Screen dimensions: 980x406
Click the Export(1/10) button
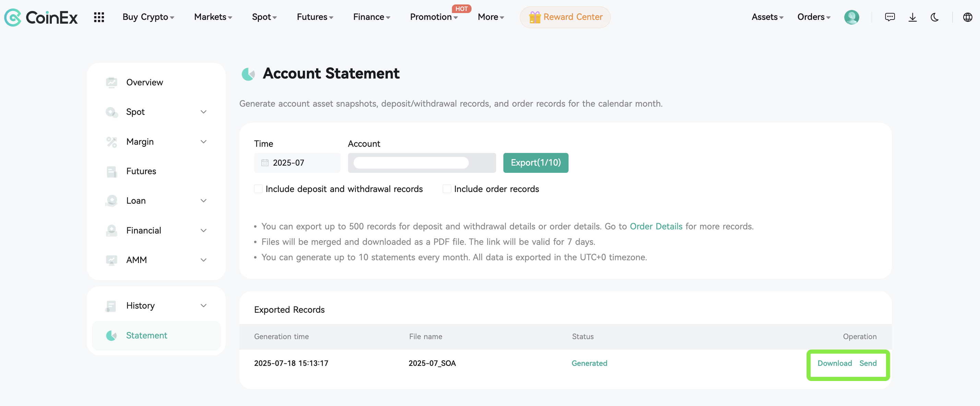pos(536,163)
